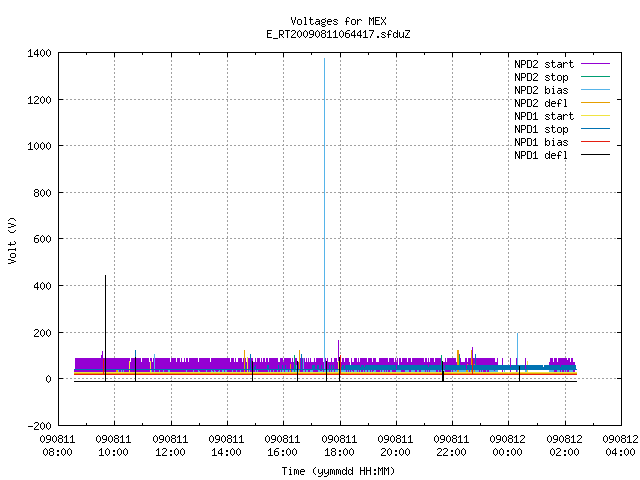
Task: Click the '090811 14:00' x-axis tick label
Action: pyautogui.click(x=227, y=446)
